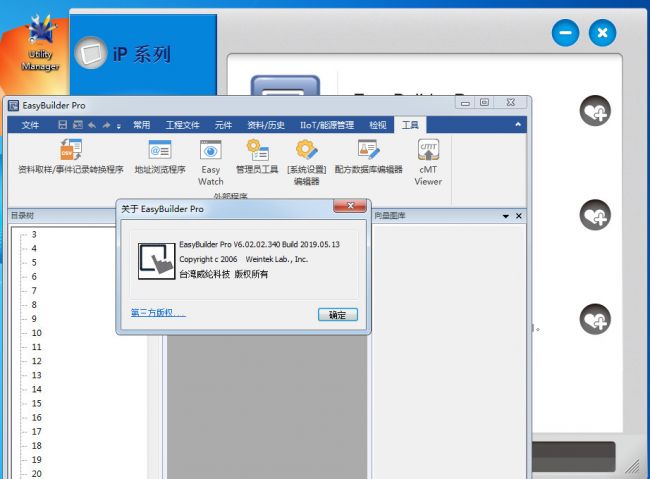650x479 pixels.
Task: Select tree item 13 in directory tree
Action: 36,375
